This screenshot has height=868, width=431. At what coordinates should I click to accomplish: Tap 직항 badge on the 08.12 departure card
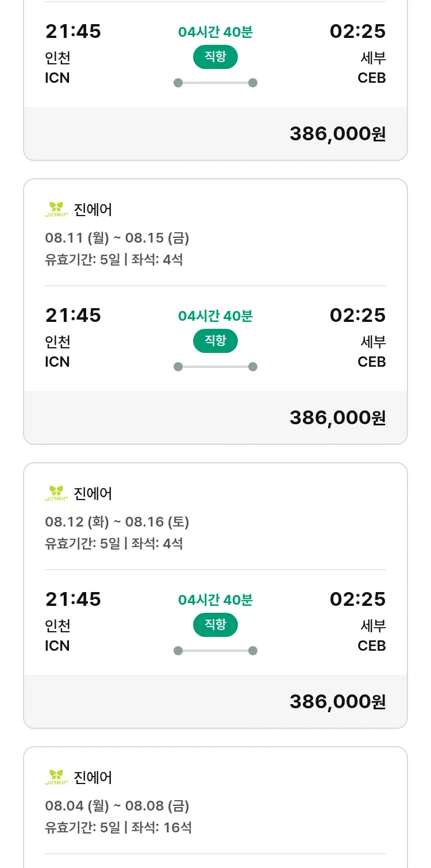click(x=215, y=624)
